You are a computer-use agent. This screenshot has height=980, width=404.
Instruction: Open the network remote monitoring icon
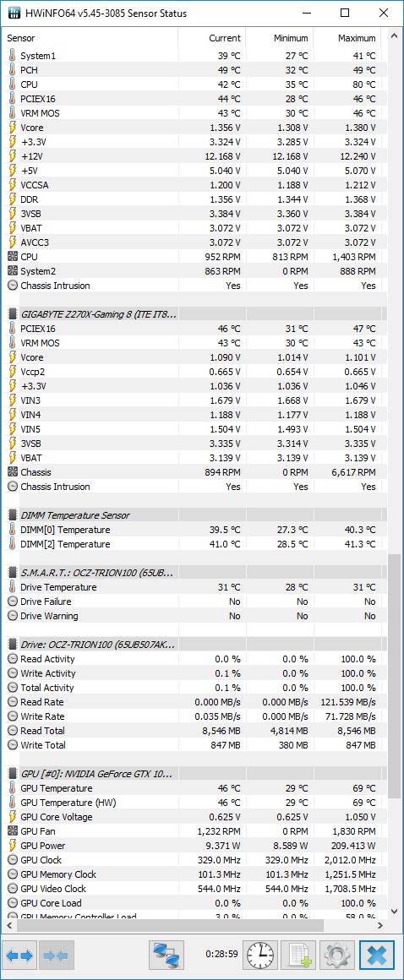(167, 955)
